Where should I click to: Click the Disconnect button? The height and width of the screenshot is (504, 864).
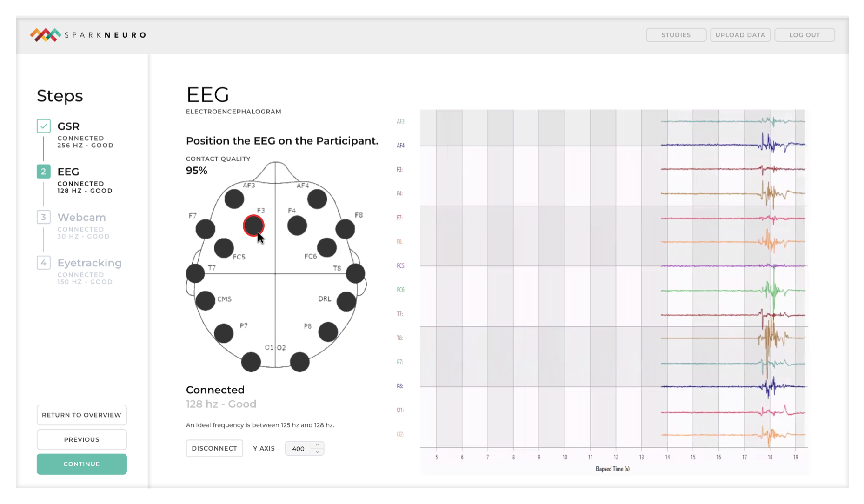coord(214,448)
